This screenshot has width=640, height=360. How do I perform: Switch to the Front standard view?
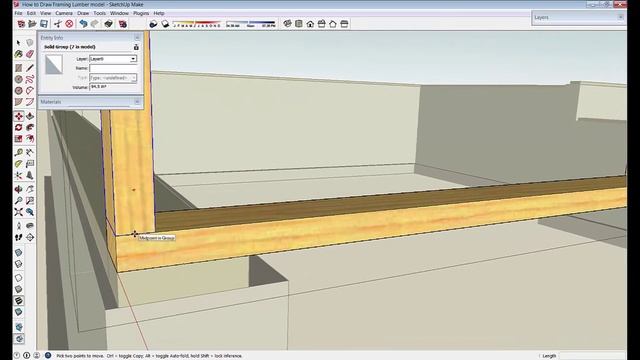(x=310, y=24)
